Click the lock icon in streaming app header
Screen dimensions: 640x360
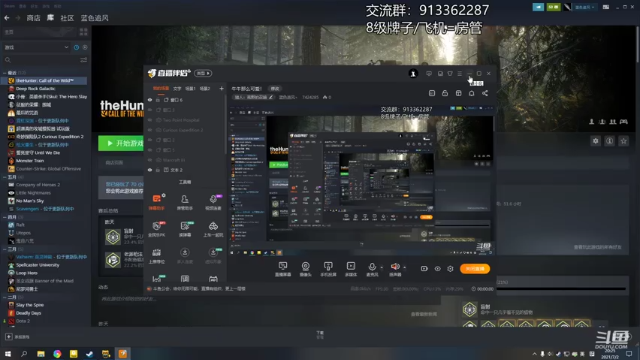pos(445,93)
